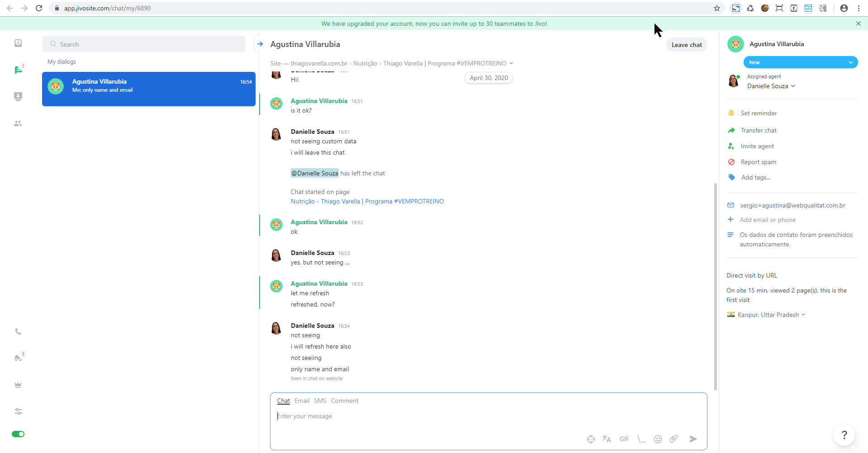Click the Set reminder bell icon

(x=731, y=113)
